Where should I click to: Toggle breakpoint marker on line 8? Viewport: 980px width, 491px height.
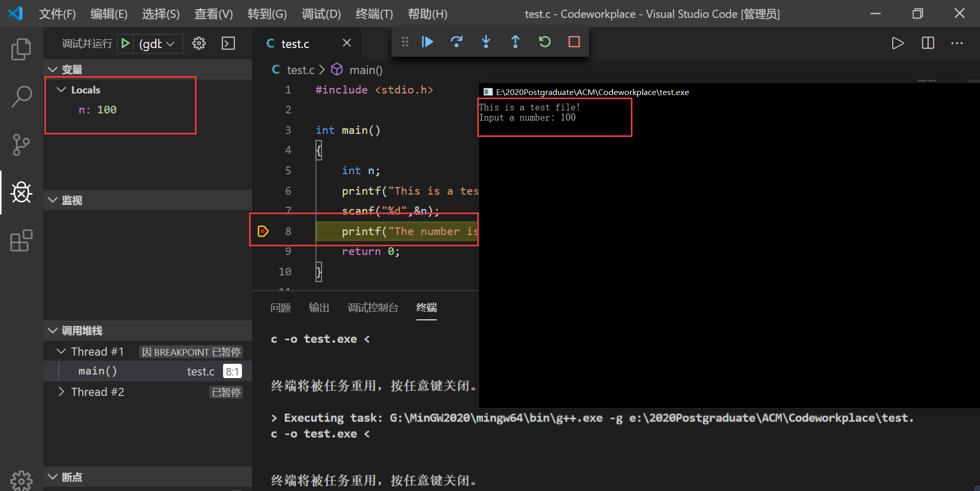click(x=263, y=231)
